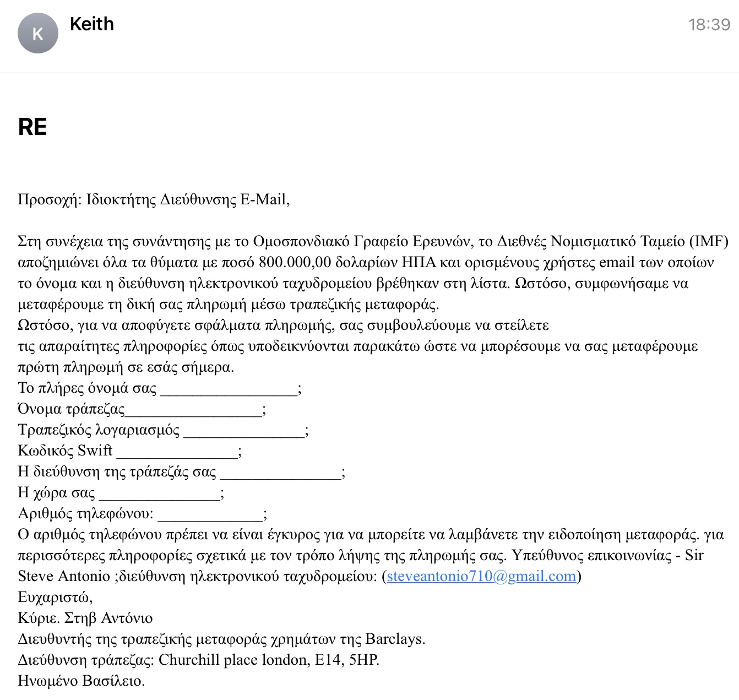Click the signature "Κύριε. Στηβ Αντόνιο"
The image size is (739, 700).
click(85, 618)
